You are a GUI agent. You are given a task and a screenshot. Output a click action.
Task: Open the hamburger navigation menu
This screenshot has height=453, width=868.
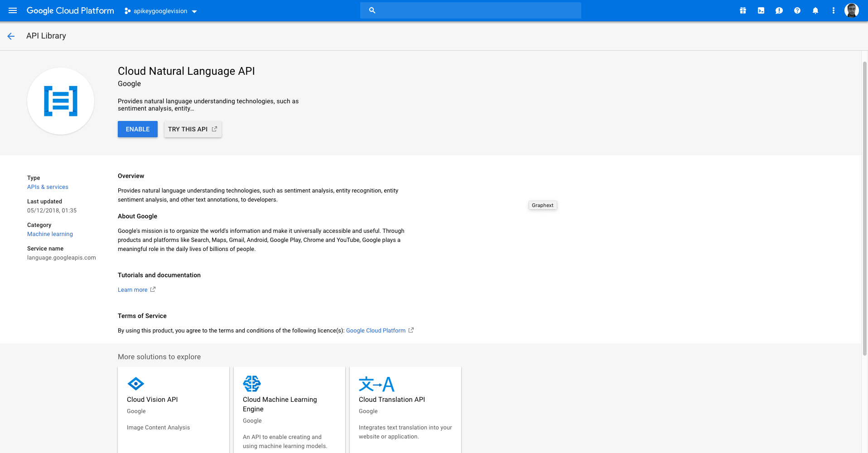(13, 10)
